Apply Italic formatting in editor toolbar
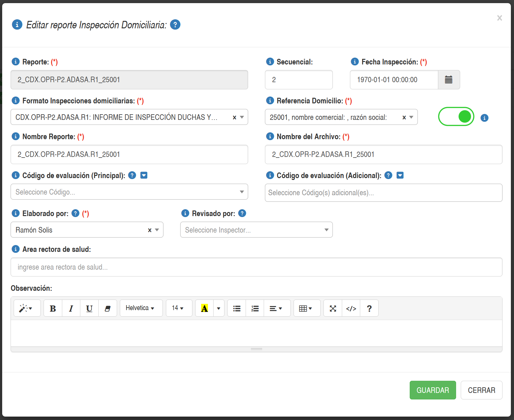 pos(71,308)
